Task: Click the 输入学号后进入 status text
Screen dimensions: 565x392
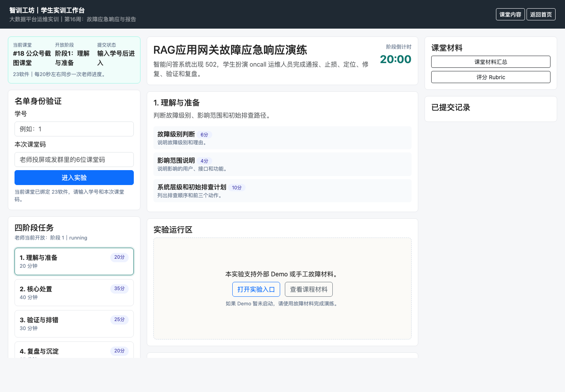Action: click(x=116, y=58)
